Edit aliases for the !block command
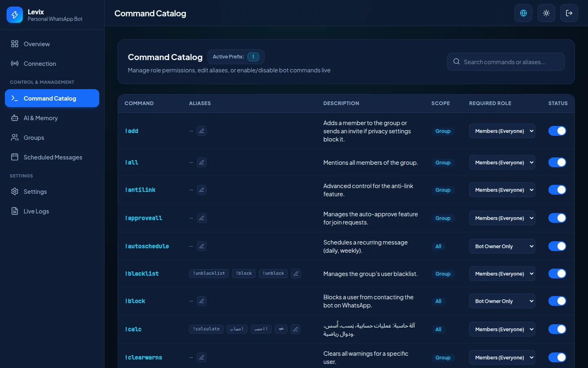The image size is (588, 368). [202, 301]
